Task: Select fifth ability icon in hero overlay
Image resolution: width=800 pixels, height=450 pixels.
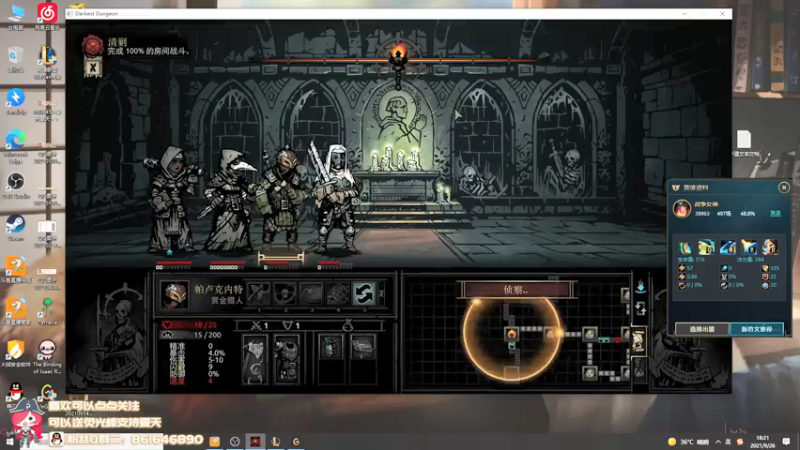Action: [770, 247]
